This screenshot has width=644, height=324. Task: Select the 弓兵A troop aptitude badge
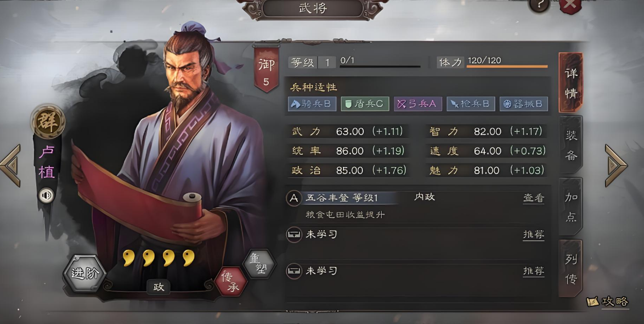417,104
